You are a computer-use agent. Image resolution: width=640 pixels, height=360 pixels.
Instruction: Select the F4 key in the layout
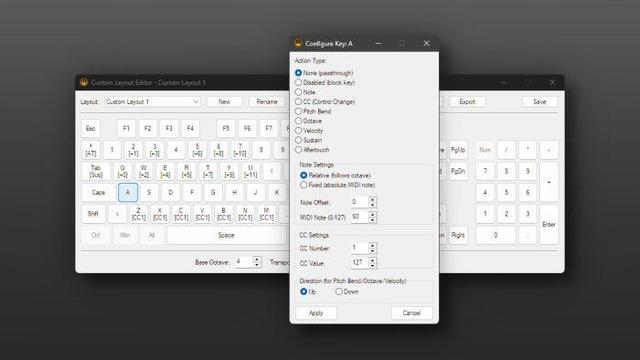point(190,129)
